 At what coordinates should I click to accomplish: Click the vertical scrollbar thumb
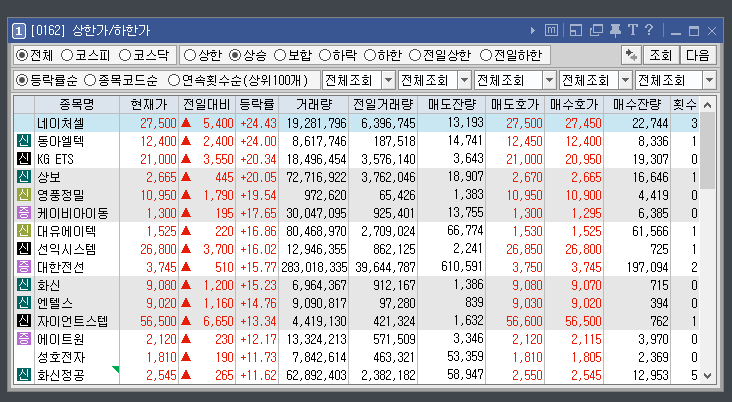[x=708, y=150]
